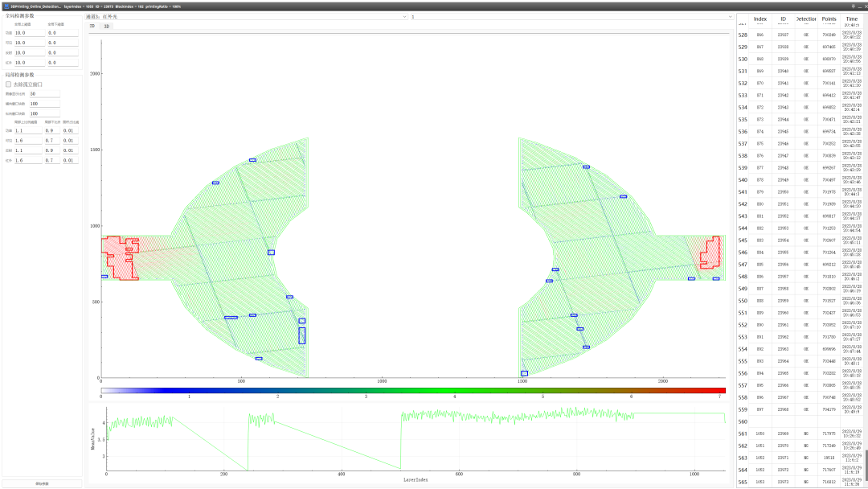Tick the 去除孤立窗口 checkbox
868x489 pixels.
8,84
